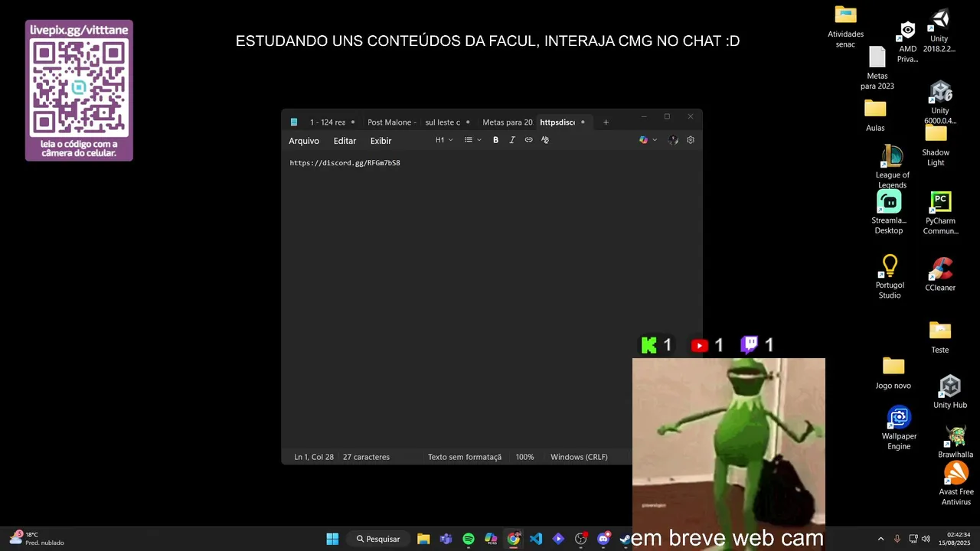The image size is (980, 551).
Task: Open Notepad settings gear
Action: coord(691,140)
